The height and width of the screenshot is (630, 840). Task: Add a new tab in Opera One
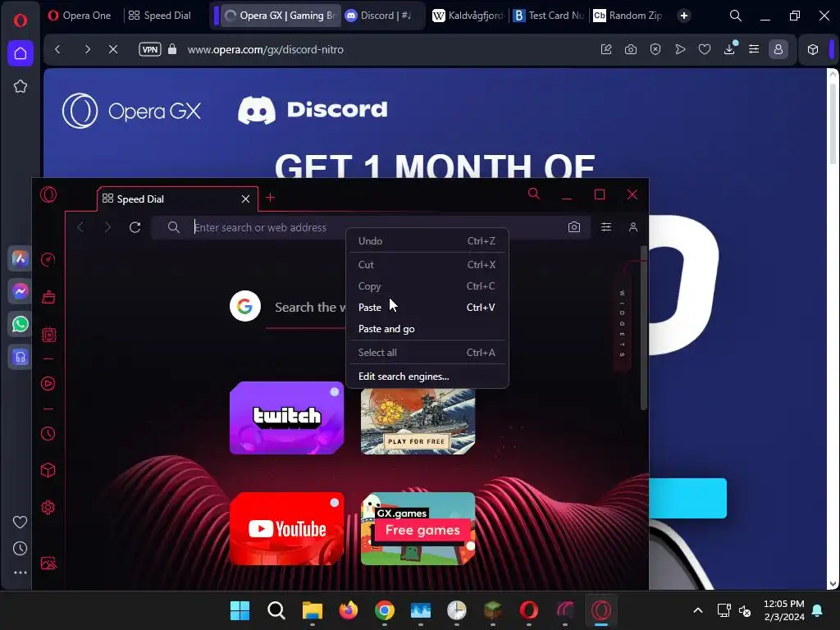tap(683, 16)
